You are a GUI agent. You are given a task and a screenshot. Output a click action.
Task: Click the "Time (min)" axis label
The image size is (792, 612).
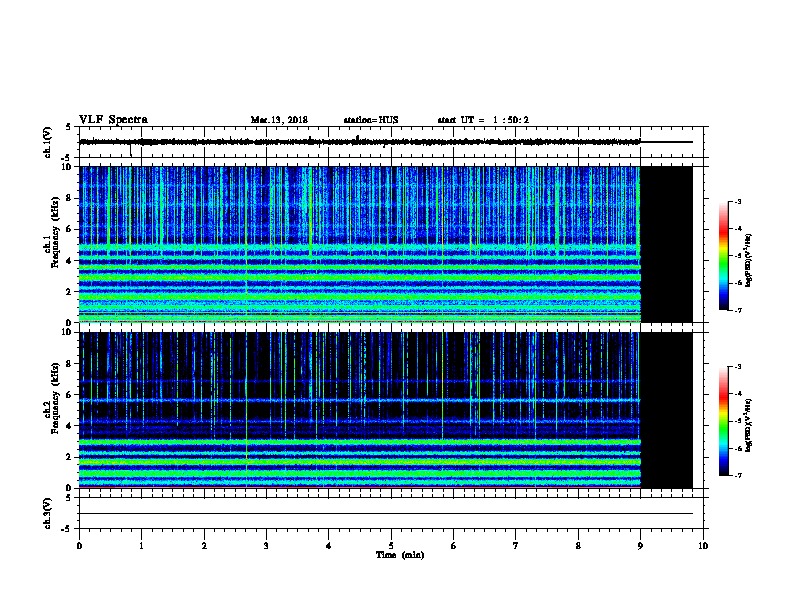[400, 555]
